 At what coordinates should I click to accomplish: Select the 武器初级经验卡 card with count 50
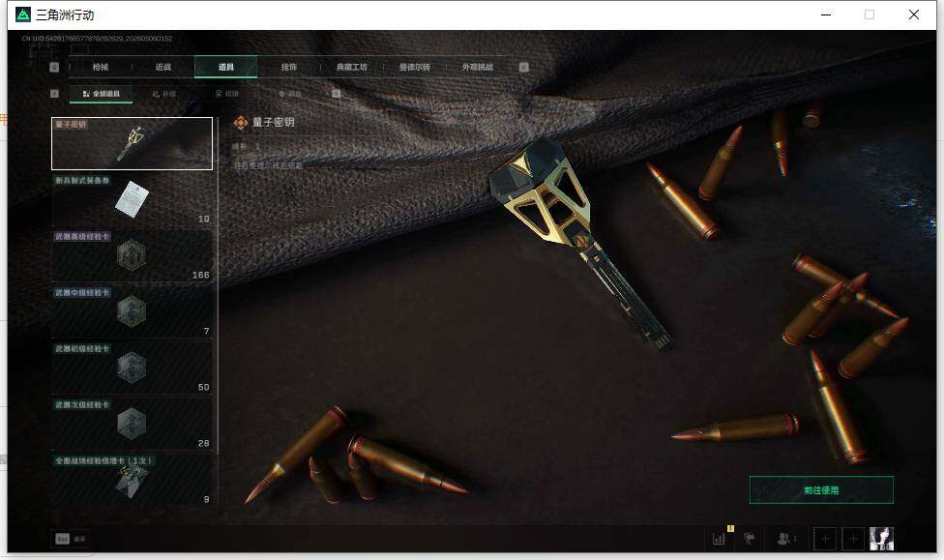pyautogui.click(x=132, y=368)
